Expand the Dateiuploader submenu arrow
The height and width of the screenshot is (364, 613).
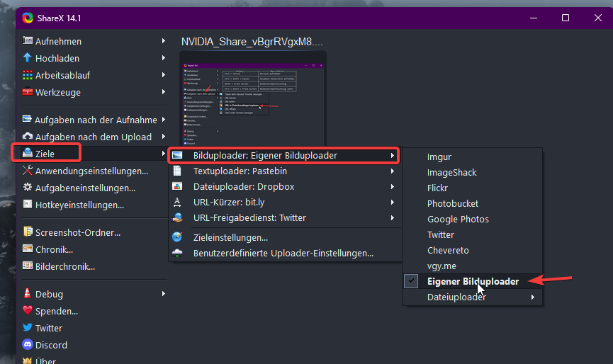(533, 297)
